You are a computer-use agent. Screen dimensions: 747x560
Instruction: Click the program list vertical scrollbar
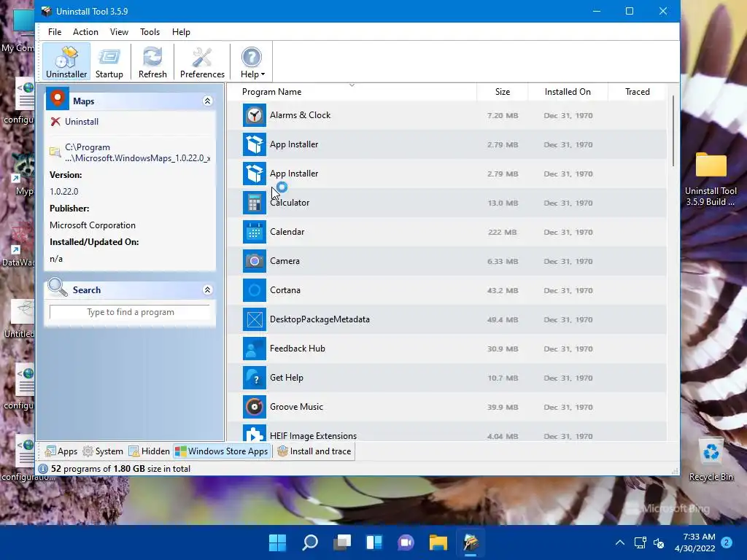673,131
